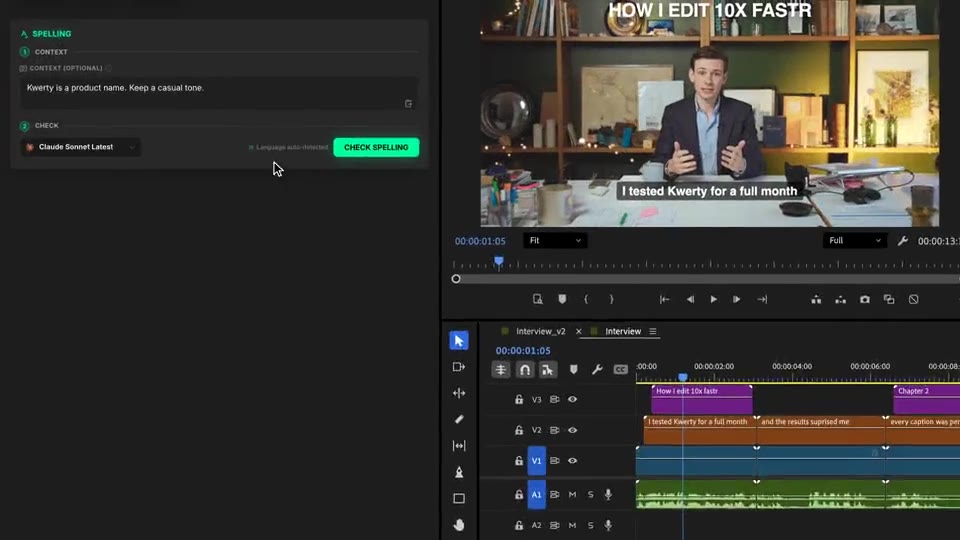
Task: Click the Extract button
Action: click(841, 299)
